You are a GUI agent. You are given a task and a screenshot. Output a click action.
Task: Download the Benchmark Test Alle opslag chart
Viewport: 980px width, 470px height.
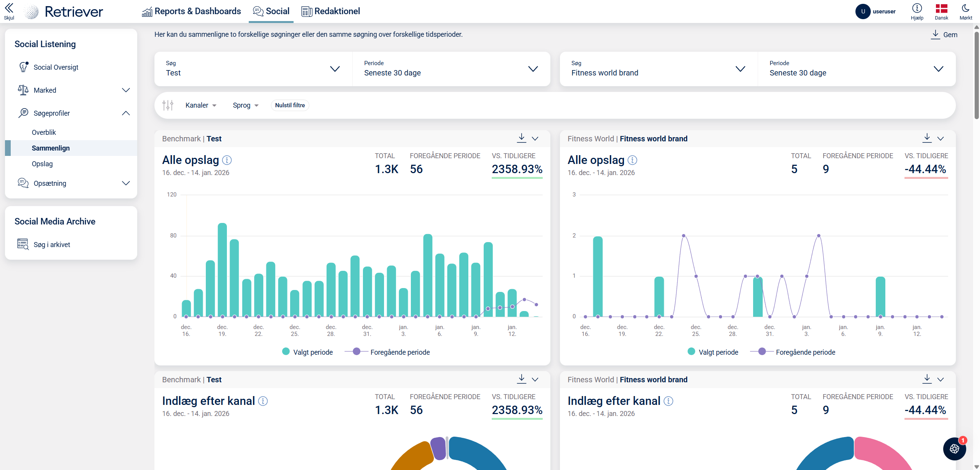521,138
